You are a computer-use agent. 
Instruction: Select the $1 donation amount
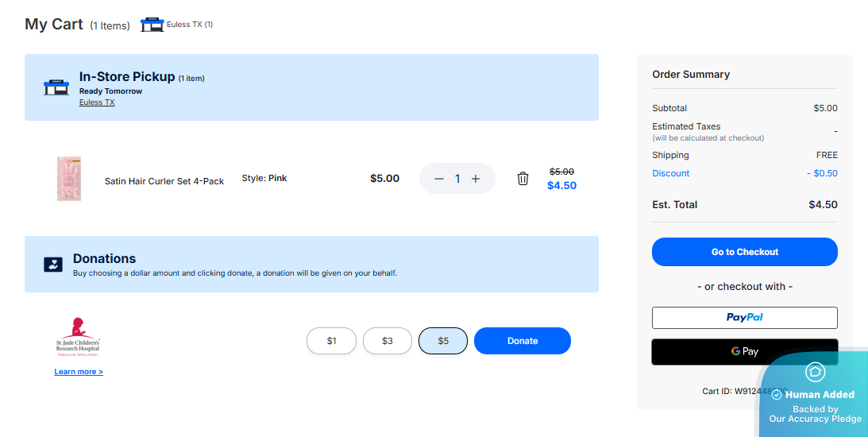[332, 341]
